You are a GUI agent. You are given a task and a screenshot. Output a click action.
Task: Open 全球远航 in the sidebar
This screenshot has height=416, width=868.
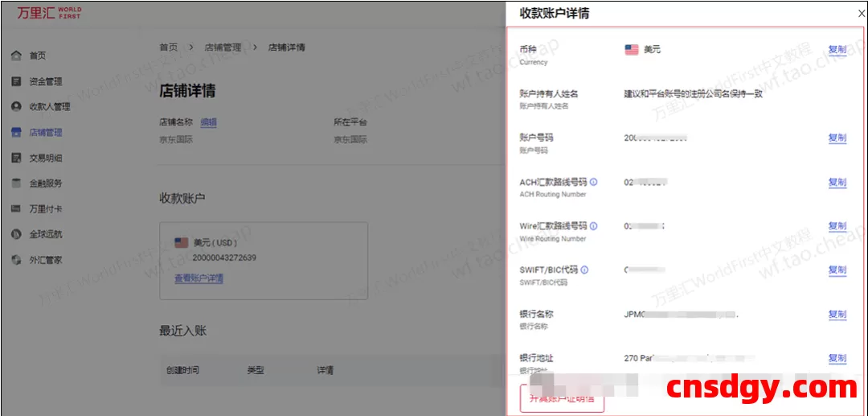pos(45,234)
